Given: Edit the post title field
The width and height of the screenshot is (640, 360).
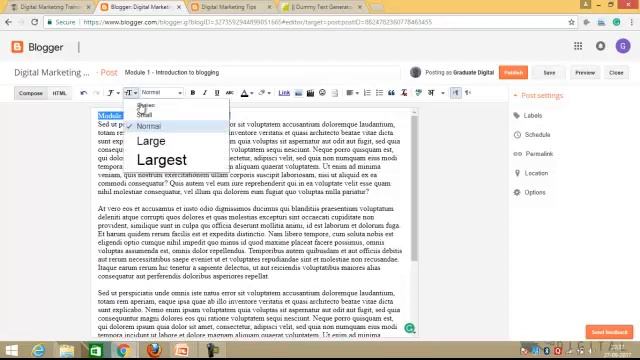Looking at the screenshot, I should point(261,73).
